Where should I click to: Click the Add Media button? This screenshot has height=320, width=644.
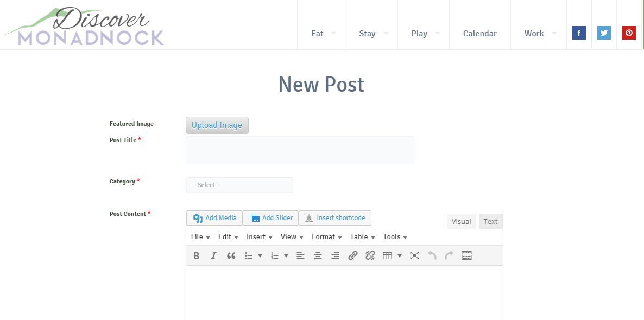pyautogui.click(x=214, y=218)
